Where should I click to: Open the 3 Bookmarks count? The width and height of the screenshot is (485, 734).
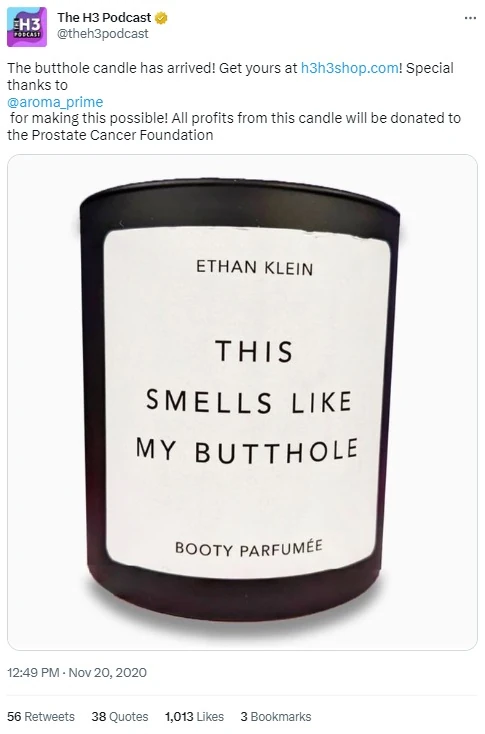click(x=276, y=717)
